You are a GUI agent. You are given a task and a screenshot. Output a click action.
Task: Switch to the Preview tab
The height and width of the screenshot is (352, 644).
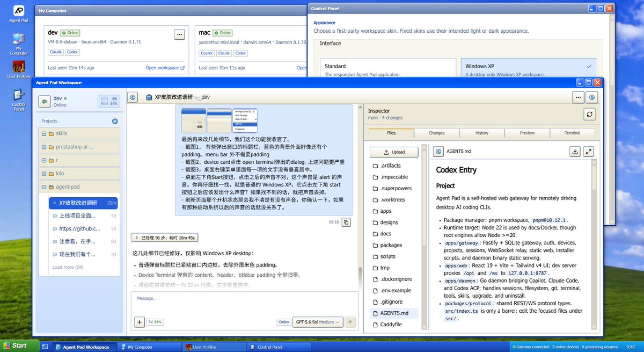(x=527, y=133)
